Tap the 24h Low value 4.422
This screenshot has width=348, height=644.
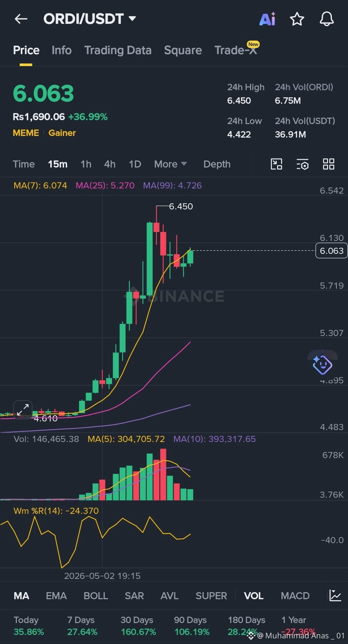[x=239, y=134]
